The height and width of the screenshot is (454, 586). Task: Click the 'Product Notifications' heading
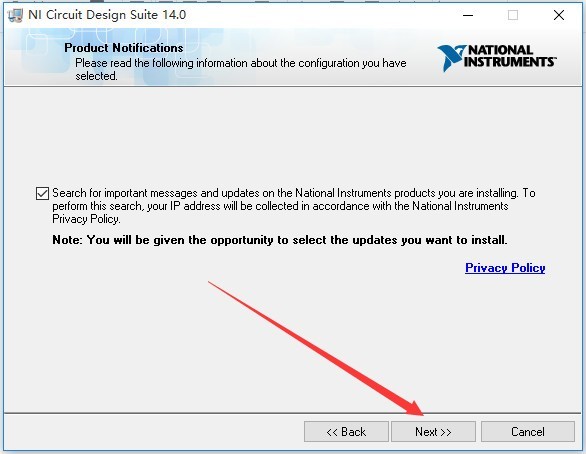click(124, 48)
